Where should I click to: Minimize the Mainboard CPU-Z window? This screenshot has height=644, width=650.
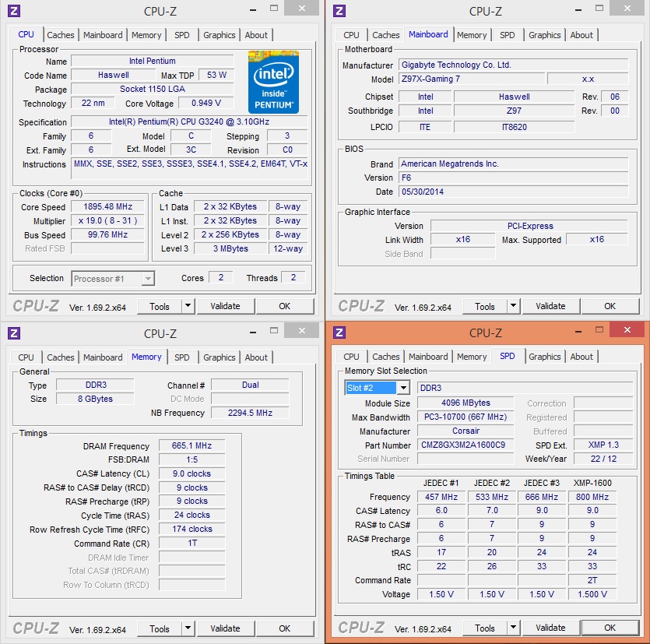pos(578,10)
